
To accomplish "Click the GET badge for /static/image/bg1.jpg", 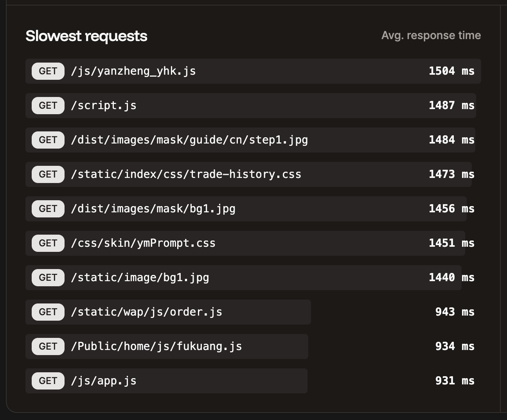I will 48,277.
